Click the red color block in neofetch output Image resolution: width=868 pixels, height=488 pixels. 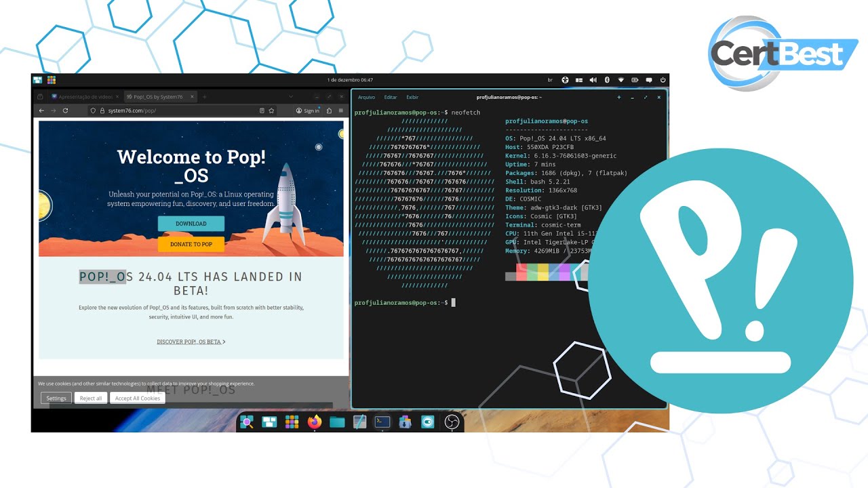point(521,274)
